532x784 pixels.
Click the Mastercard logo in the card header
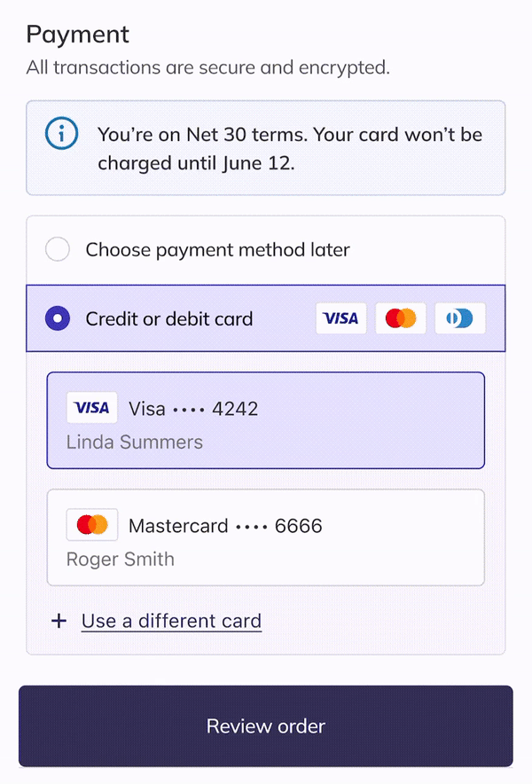(401, 318)
